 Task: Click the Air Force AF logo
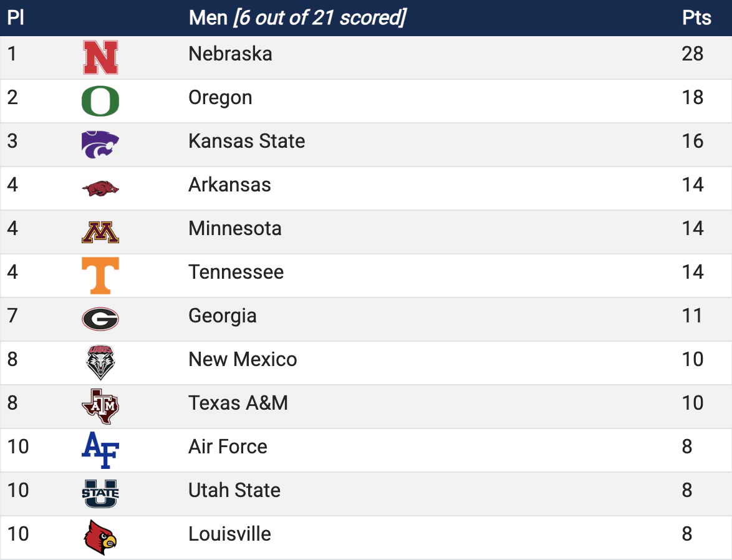(x=100, y=450)
